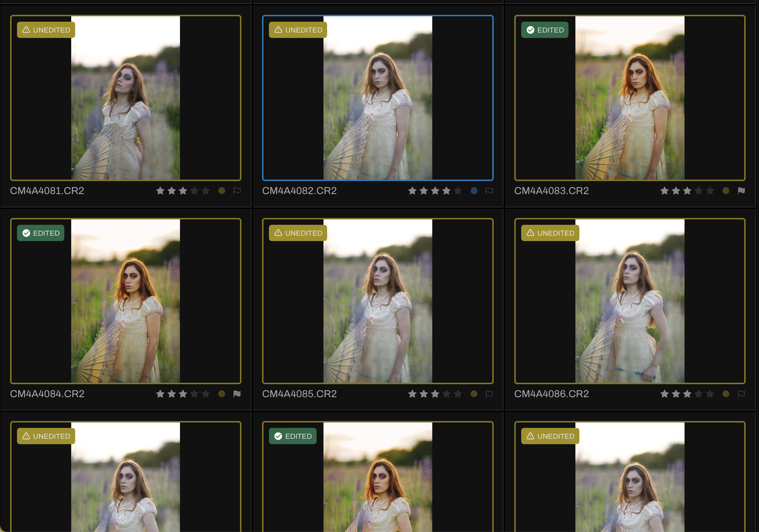Viewport: 759px width, 532px height.
Task: Select the CM4A4083.CR2 photo thumbnail
Action: point(630,98)
